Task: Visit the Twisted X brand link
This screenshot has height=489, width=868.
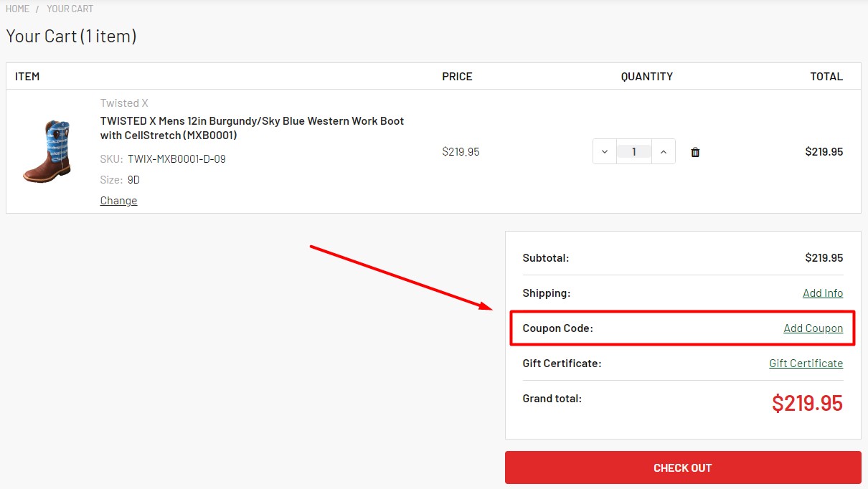Action: point(124,103)
